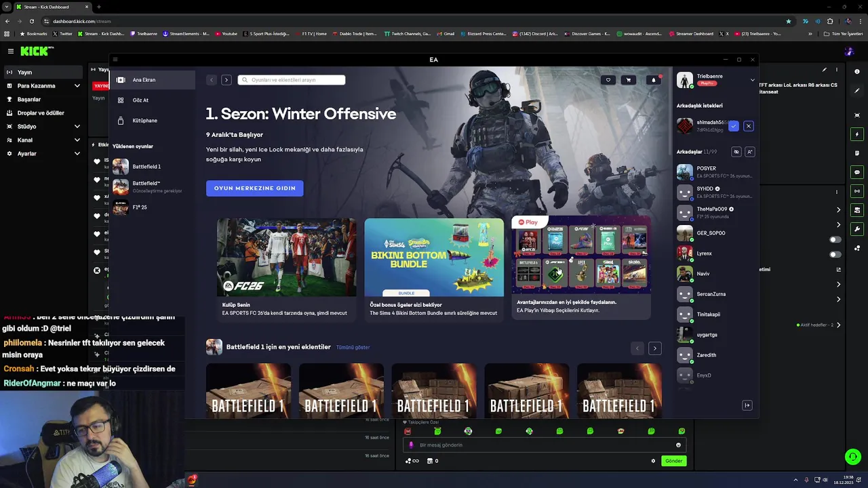Expand Aktif hedefler chevron
The width and height of the screenshot is (868, 488).
coord(838,325)
